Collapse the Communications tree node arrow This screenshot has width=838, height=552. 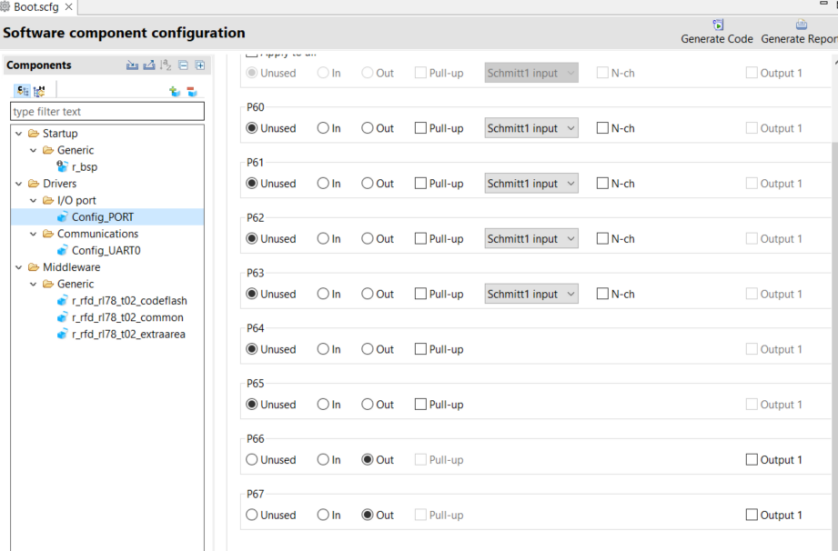pos(33,234)
